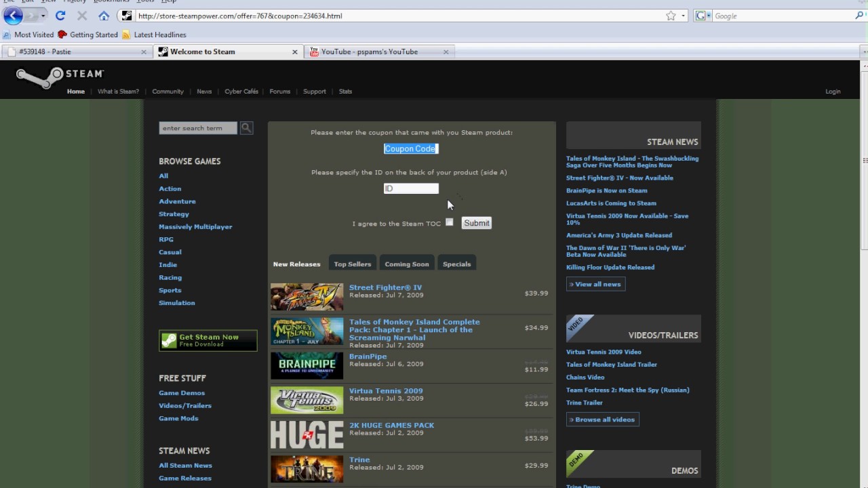Image resolution: width=868 pixels, height=488 pixels.
Task: Close the Pastie #539148 tab
Action: (x=144, y=52)
